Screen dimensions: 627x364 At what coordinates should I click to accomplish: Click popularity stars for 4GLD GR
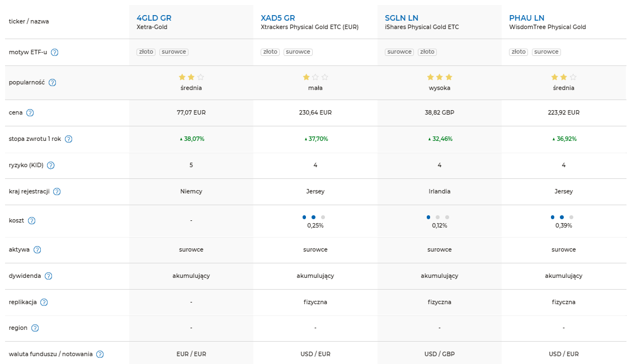[191, 77]
